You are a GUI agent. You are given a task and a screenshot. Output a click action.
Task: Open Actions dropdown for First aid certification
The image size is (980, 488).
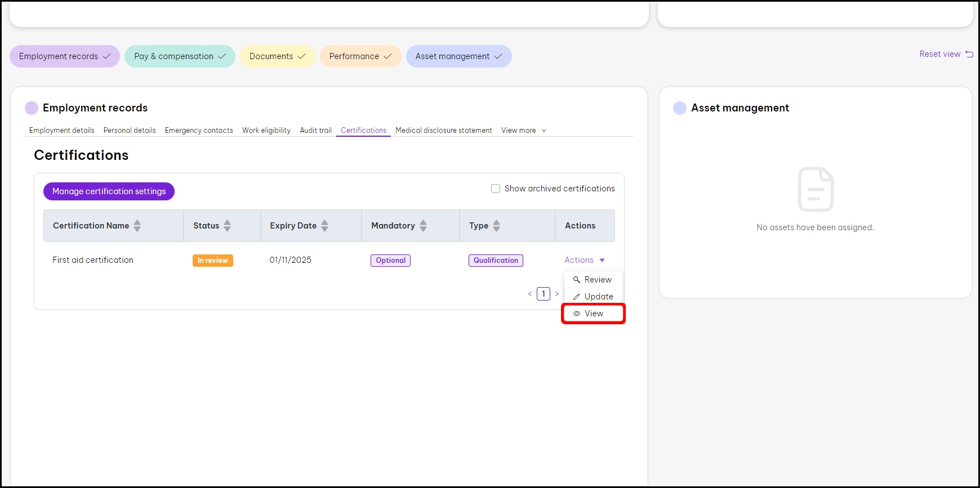click(585, 260)
